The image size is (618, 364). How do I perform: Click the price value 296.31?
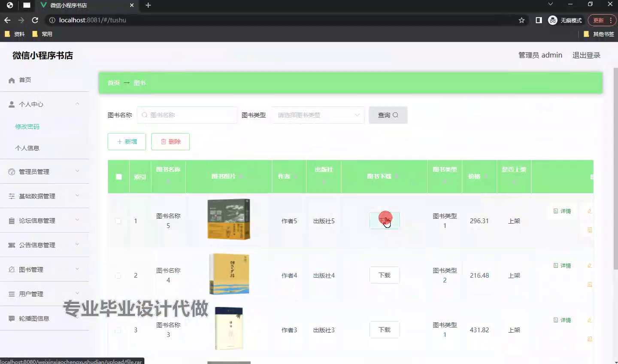tap(479, 221)
